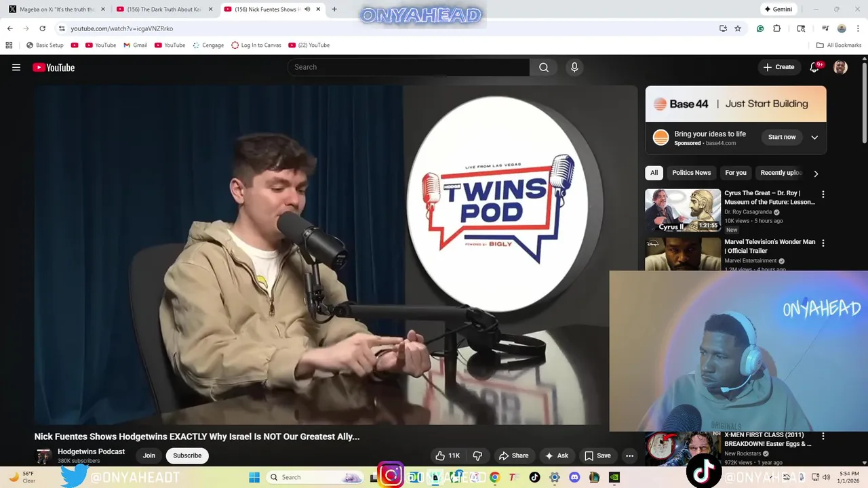Viewport: 868px width, 488px height.
Task: Click the search magnifier button
Action: [544, 67]
